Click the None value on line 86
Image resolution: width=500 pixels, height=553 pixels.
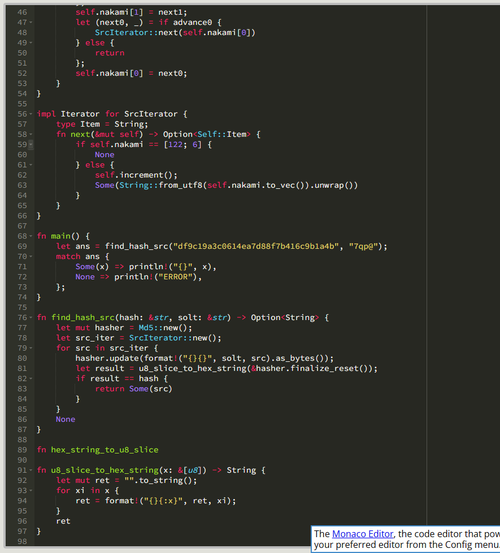(65, 419)
